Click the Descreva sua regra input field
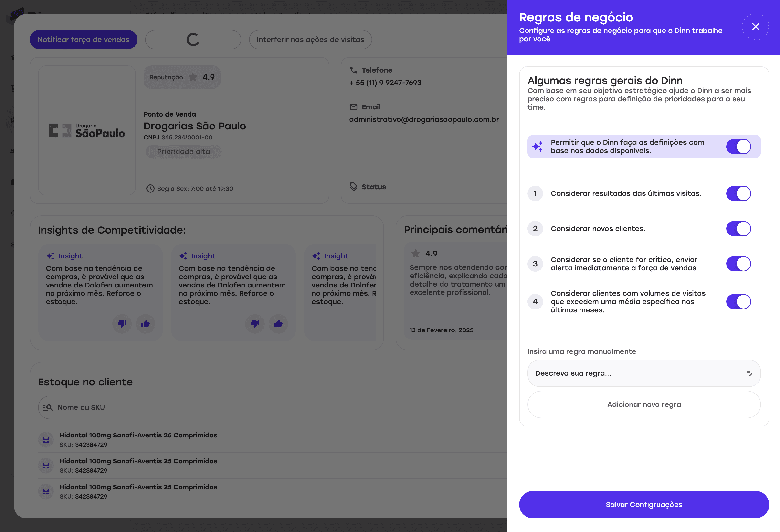The height and width of the screenshot is (532, 780). pyautogui.click(x=644, y=373)
